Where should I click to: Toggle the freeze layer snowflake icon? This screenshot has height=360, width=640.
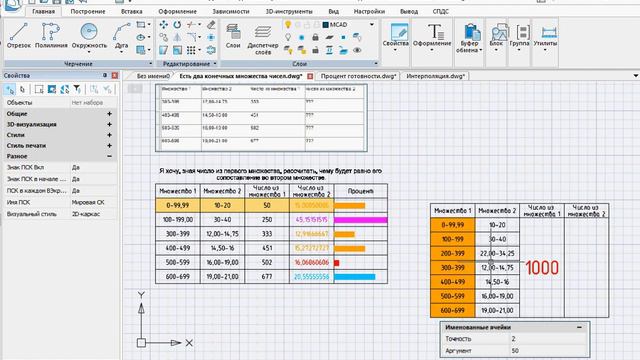click(x=302, y=38)
